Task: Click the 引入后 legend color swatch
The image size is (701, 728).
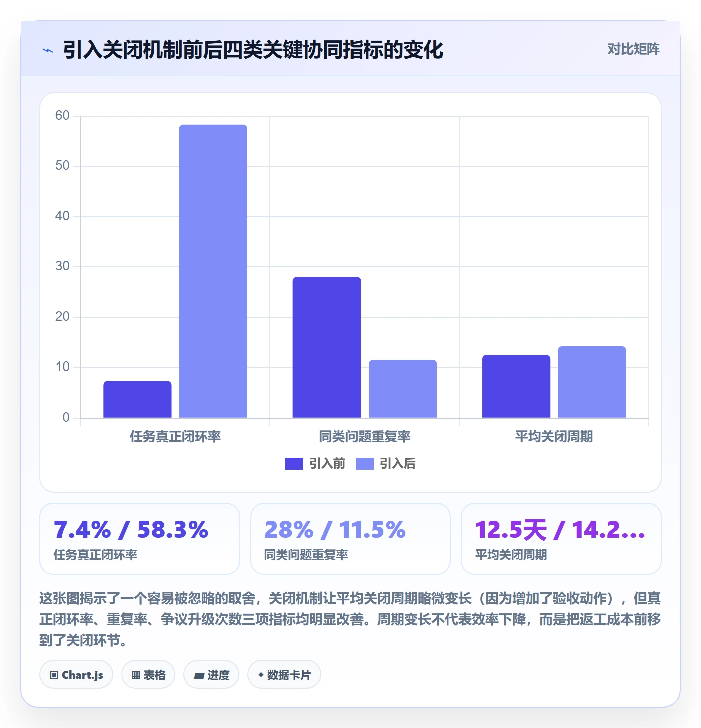Action: (365, 464)
